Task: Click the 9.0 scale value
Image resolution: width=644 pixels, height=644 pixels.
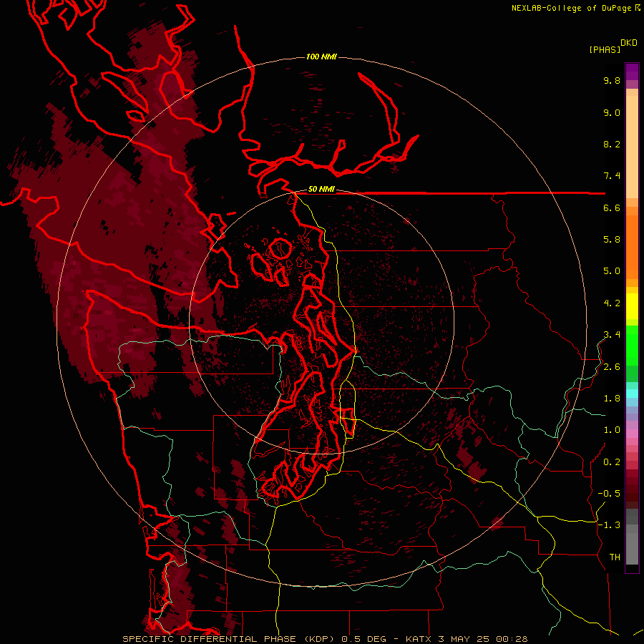Action: click(612, 112)
